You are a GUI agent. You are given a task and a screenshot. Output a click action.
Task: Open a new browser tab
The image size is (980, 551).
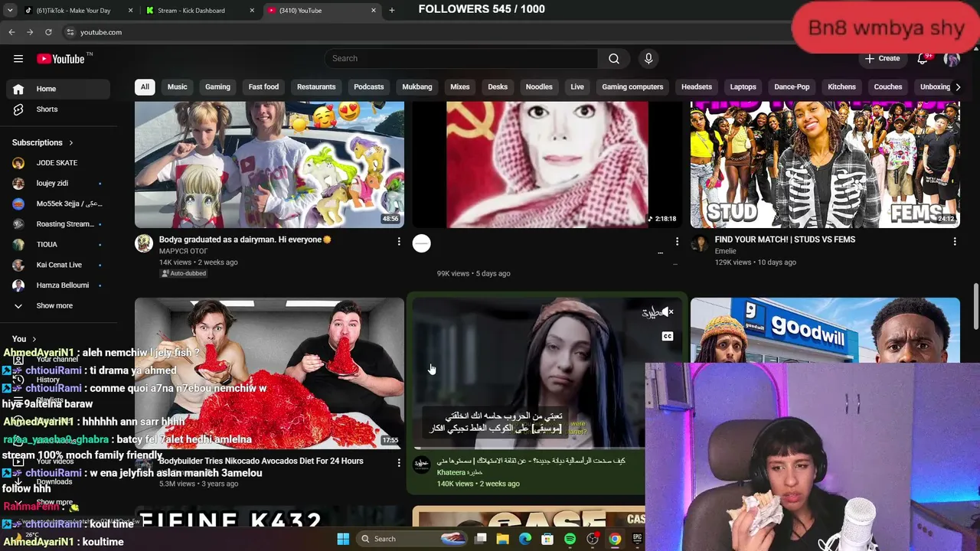click(x=392, y=10)
